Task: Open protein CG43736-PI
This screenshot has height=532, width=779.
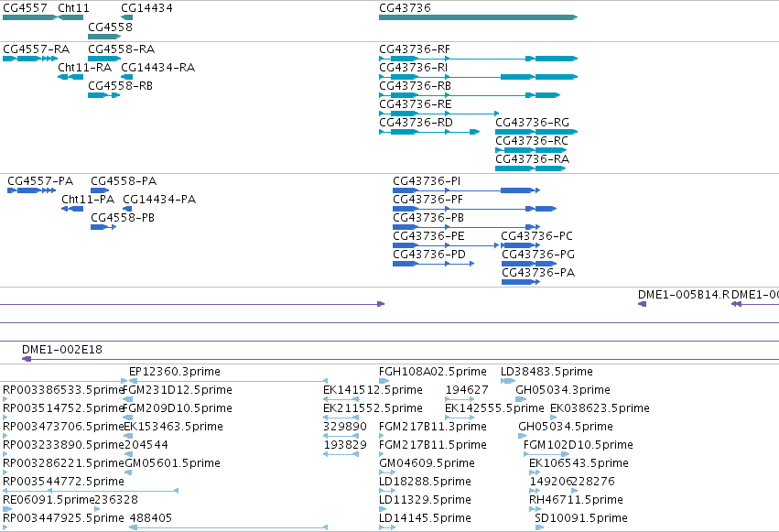Action: pos(466,190)
